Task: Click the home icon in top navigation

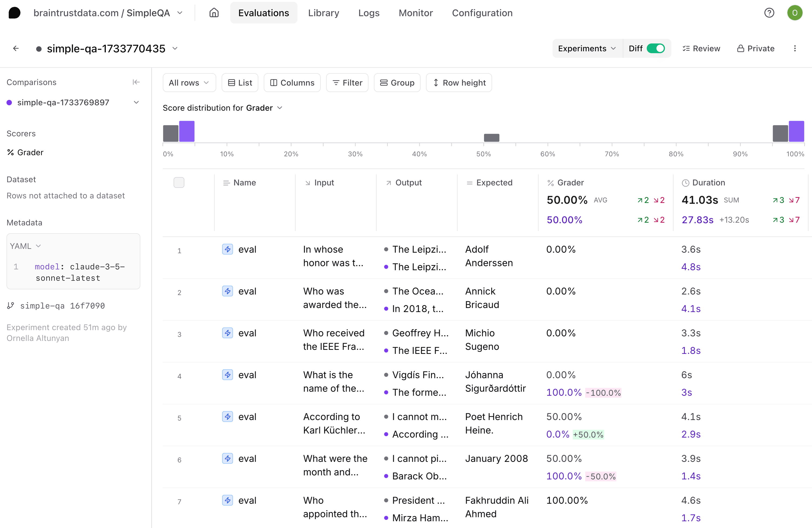Action: click(214, 13)
